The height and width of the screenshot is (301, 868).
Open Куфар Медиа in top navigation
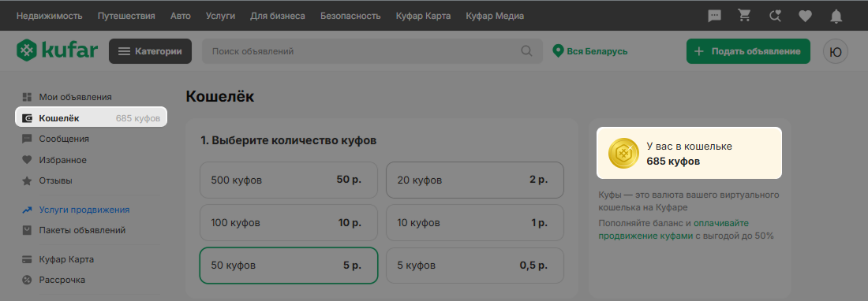495,16
